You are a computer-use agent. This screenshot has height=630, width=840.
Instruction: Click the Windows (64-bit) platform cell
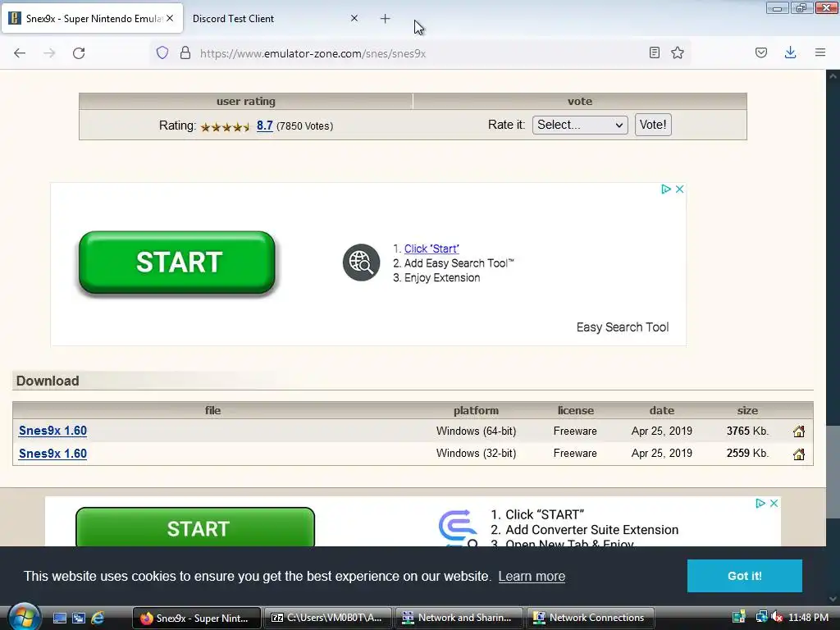click(x=476, y=431)
